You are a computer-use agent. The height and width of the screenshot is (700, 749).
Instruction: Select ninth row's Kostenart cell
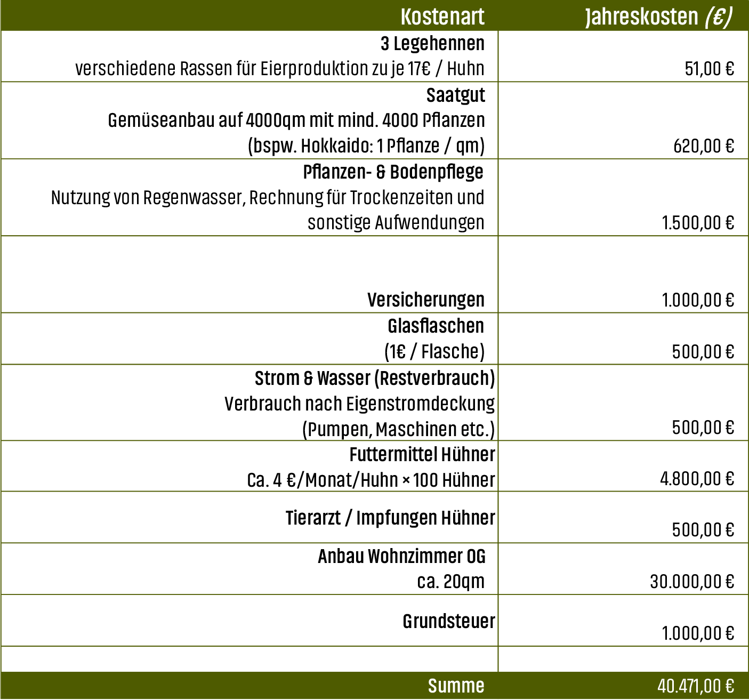(249, 568)
